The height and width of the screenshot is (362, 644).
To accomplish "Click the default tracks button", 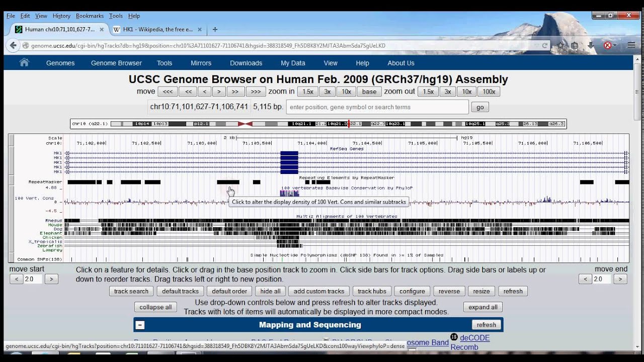I will 180,291.
